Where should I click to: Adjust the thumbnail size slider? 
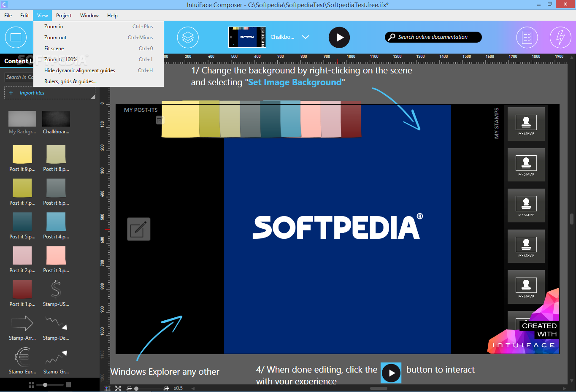[45, 385]
